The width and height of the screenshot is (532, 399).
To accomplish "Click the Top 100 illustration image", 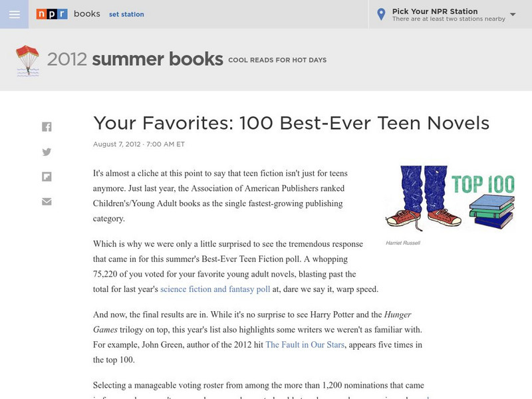I will 450,198.
